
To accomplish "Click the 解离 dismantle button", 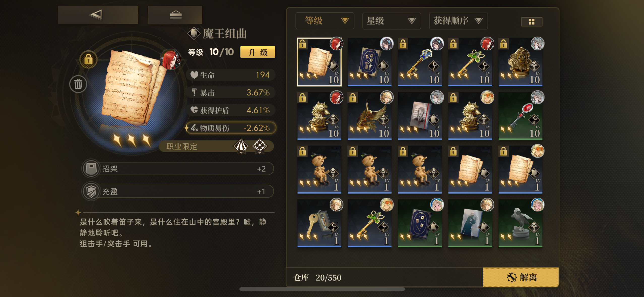I will [521, 277].
